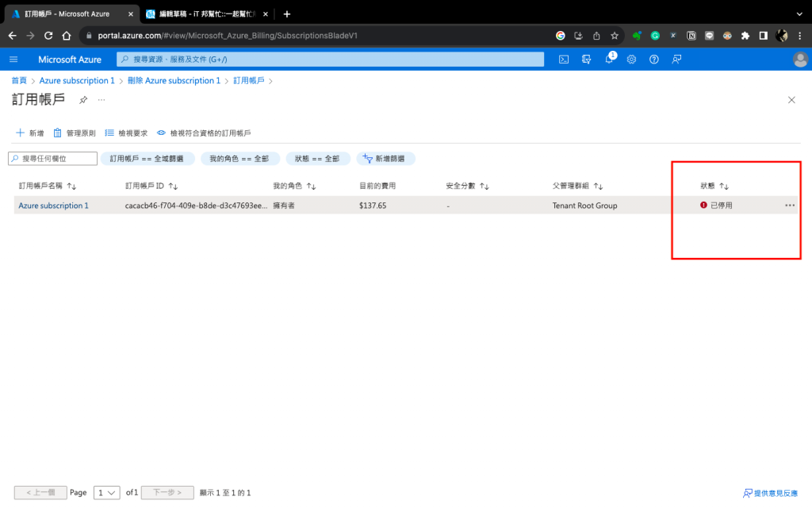Toggle the Chrome side panel icon
812x508 pixels.
(x=764, y=35)
